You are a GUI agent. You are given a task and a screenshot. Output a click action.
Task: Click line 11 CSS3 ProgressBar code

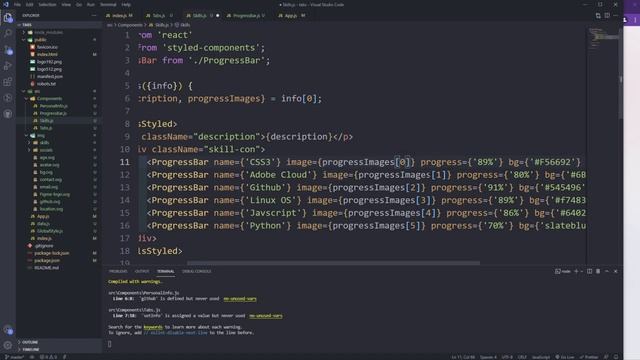point(363,162)
